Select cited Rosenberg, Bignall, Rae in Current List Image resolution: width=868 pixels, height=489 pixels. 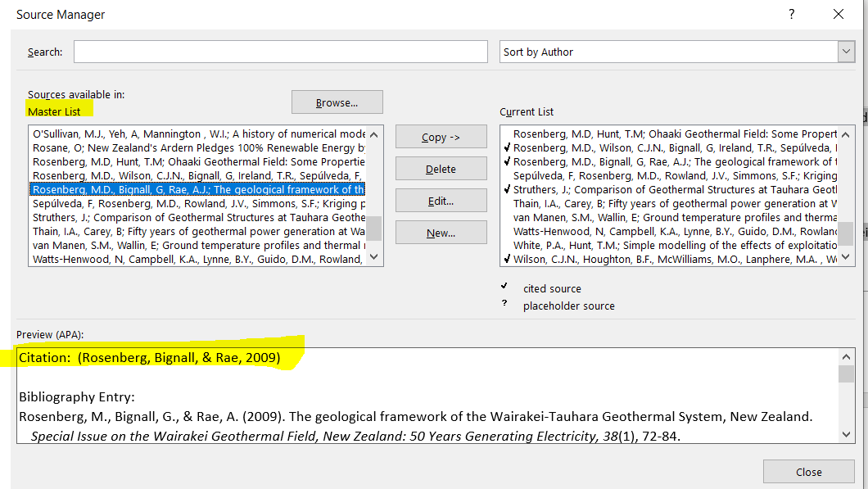tap(670, 161)
